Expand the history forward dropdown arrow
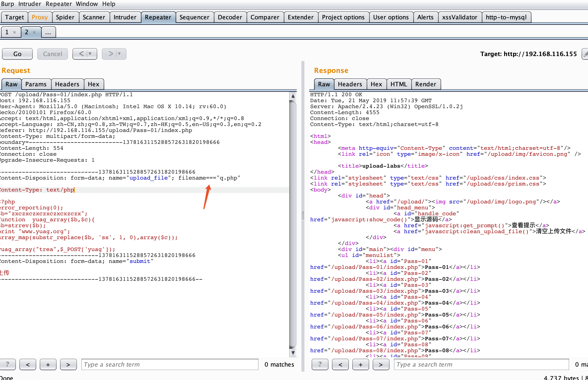Image resolution: width=588 pixels, height=380 pixels. point(119,54)
